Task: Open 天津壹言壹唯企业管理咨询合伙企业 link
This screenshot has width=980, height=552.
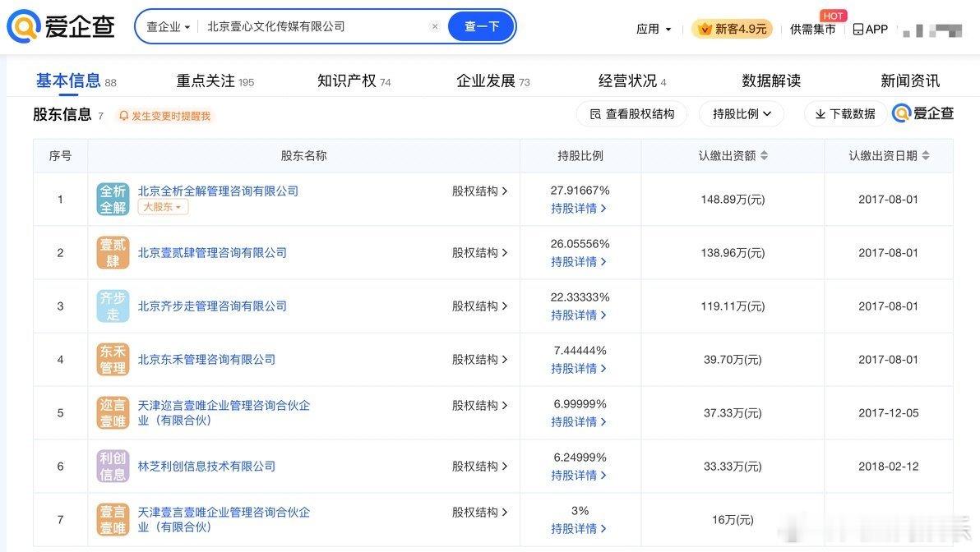Action: point(224,519)
